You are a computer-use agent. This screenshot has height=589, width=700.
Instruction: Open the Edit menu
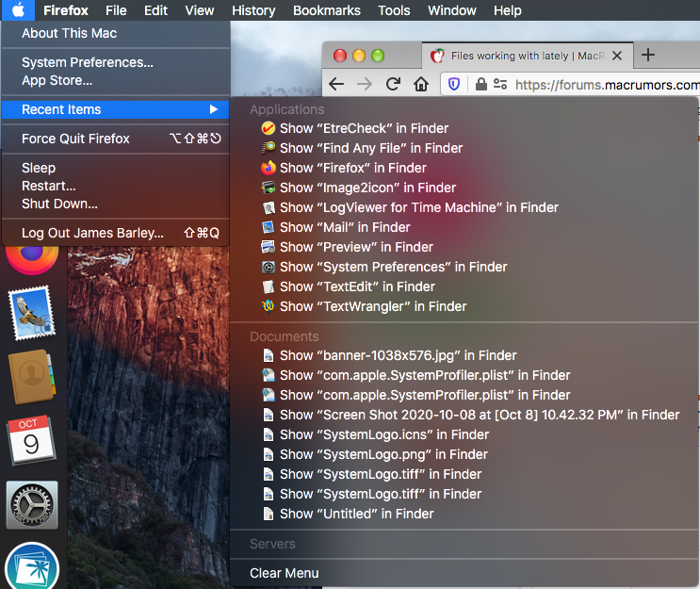[x=155, y=10]
